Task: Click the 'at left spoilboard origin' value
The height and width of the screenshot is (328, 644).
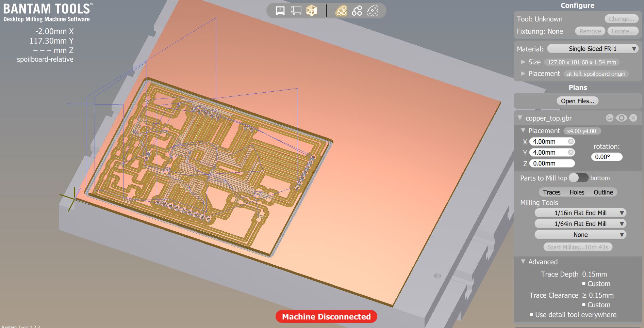Action: tap(596, 74)
